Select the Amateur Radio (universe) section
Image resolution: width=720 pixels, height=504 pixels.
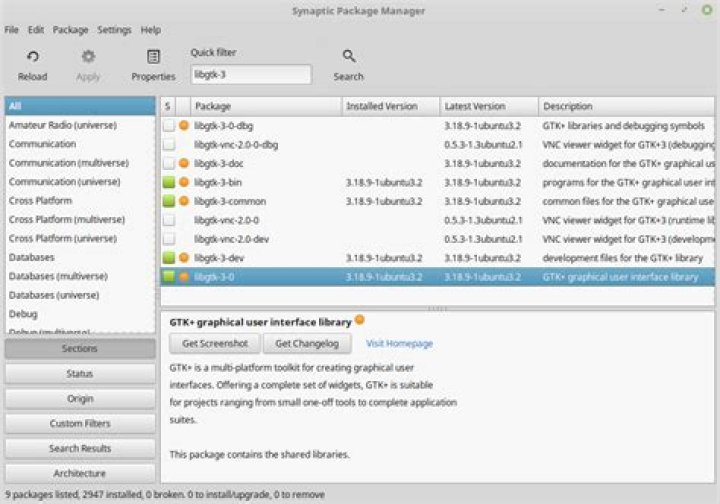(80, 125)
